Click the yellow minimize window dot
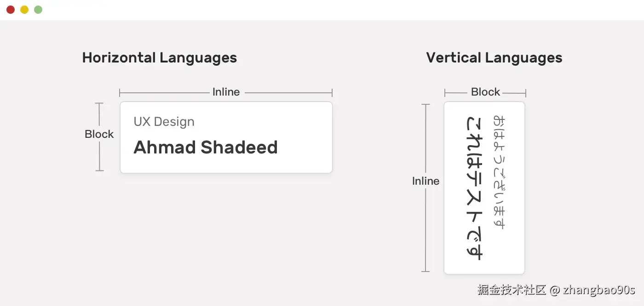This screenshot has width=644, height=306. tap(24, 10)
